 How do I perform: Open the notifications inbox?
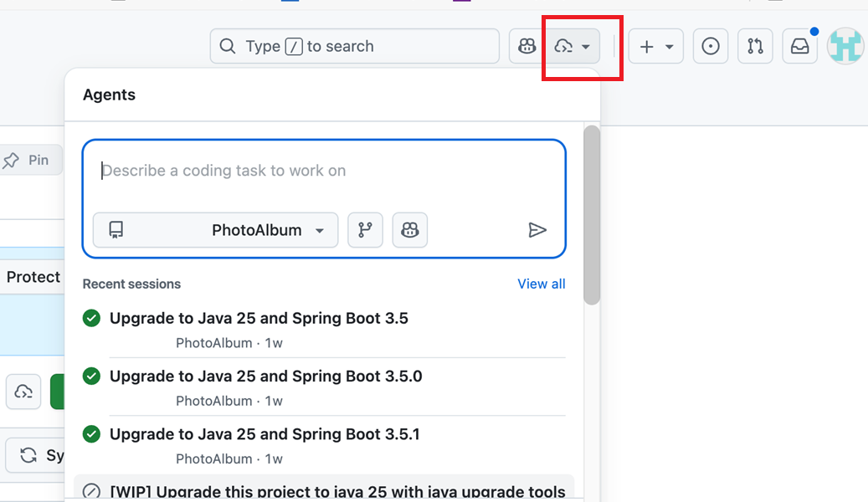pos(799,47)
